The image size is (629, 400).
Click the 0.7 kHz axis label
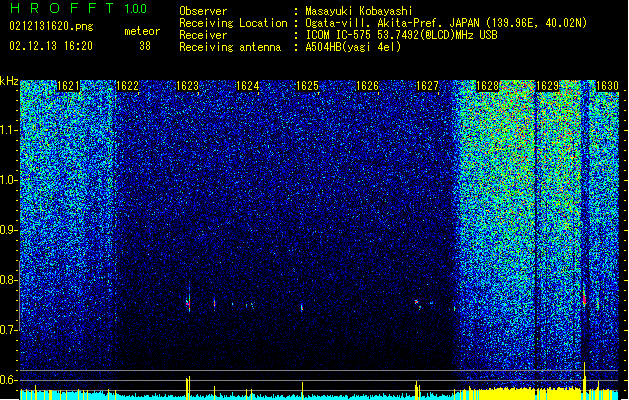[x=9, y=330]
